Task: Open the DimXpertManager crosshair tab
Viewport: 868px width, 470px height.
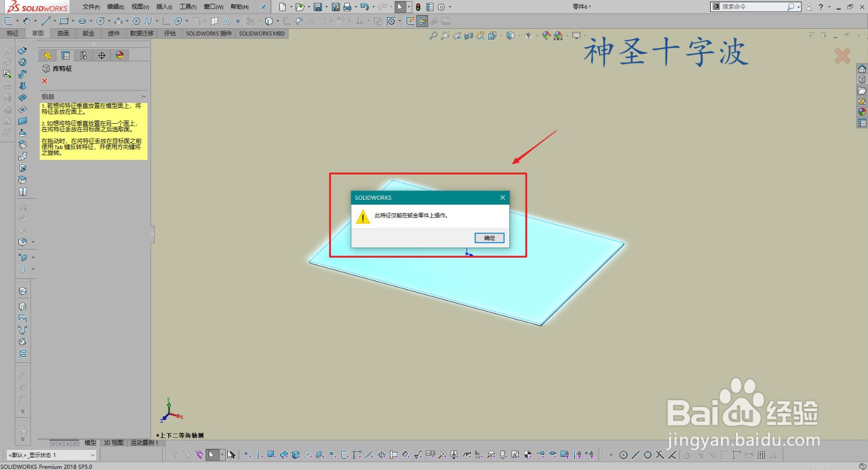Action: pyautogui.click(x=101, y=55)
